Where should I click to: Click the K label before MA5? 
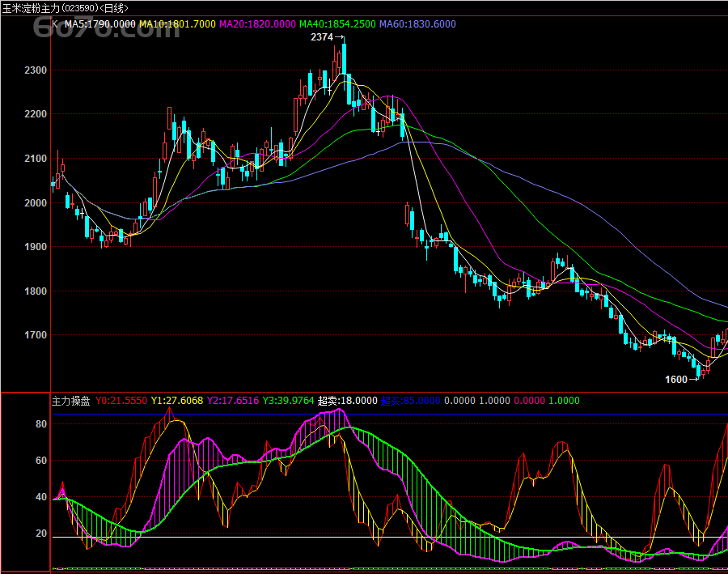(55, 24)
